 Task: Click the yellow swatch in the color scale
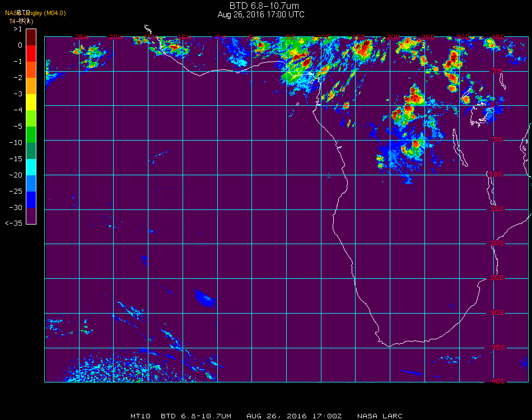pyautogui.click(x=31, y=102)
